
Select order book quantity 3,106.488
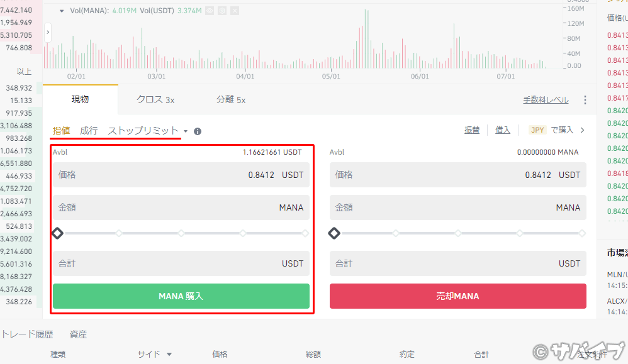16,126
